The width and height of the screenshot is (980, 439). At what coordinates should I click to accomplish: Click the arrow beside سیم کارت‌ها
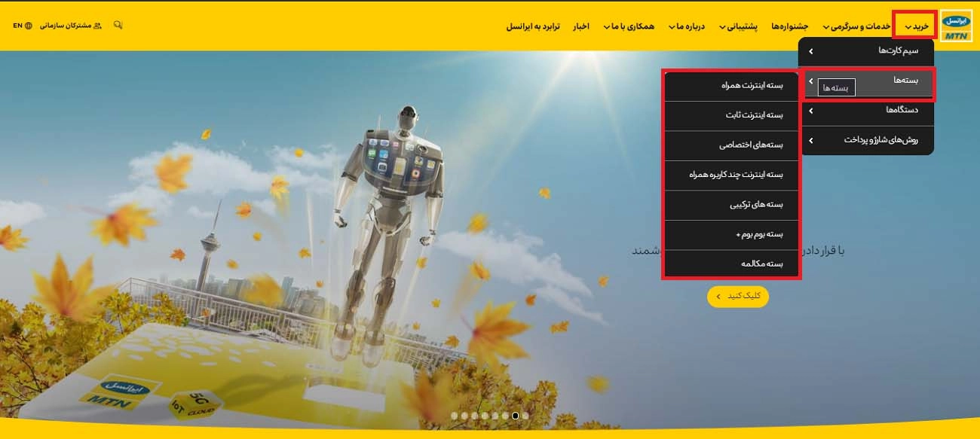(810, 51)
